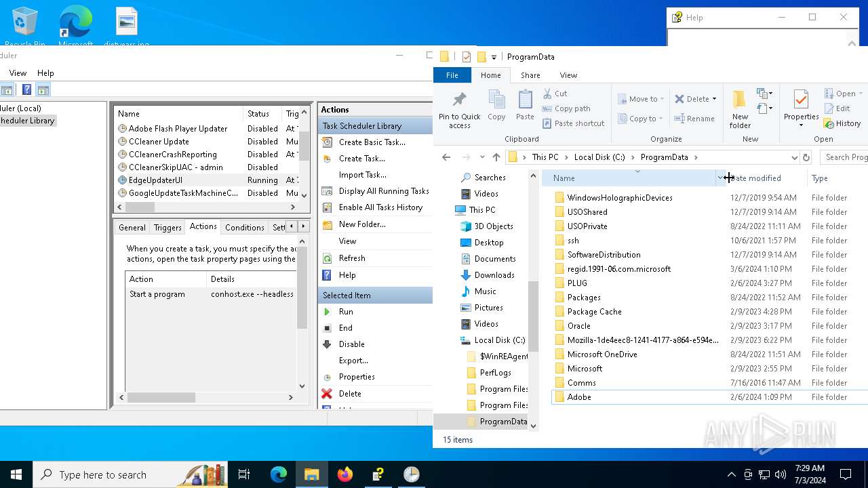This screenshot has width=868, height=488.
Task: Expand address bar history dropdown
Action: (x=794, y=157)
